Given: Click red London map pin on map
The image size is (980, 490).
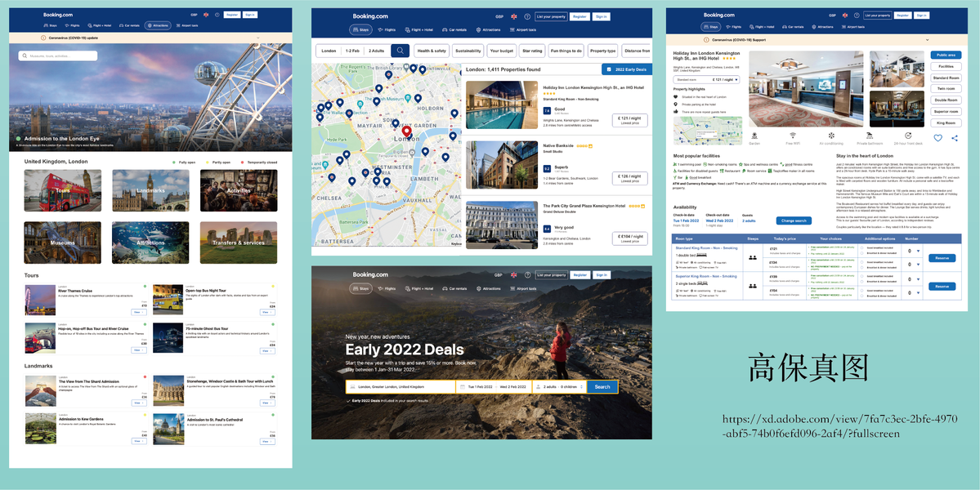Looking at the screenshot, I should (406, 131).
